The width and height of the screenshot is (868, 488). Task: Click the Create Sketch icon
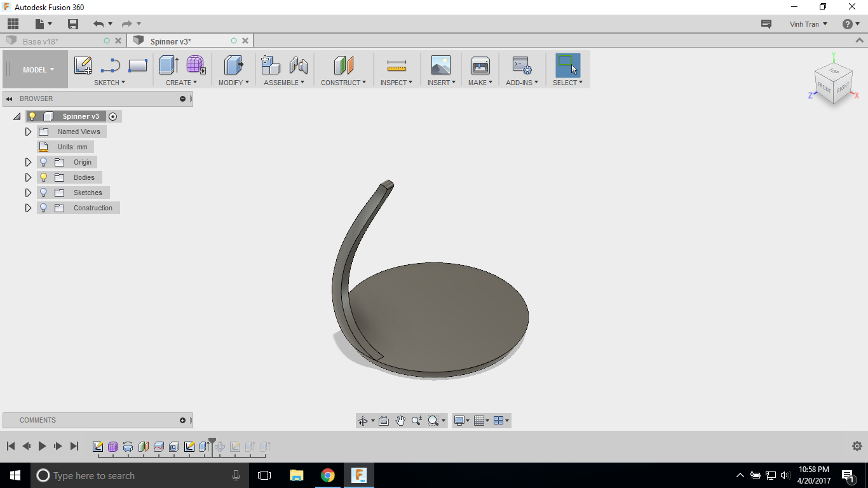(83, 65)
